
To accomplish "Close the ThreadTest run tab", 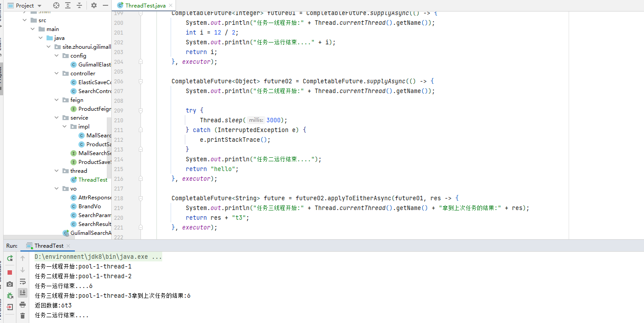I will [69, 246].
